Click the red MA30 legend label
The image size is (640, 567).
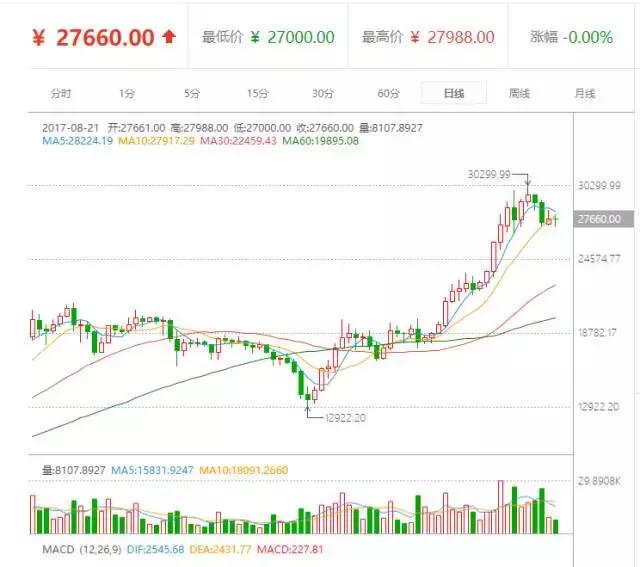(239, 141)
